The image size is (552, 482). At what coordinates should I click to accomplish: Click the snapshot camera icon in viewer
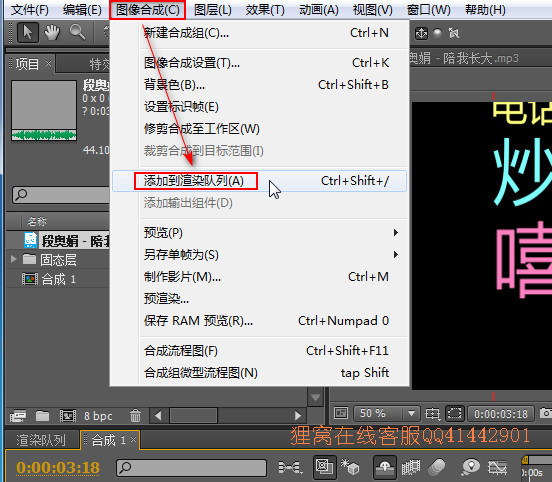tap(545, 413)
